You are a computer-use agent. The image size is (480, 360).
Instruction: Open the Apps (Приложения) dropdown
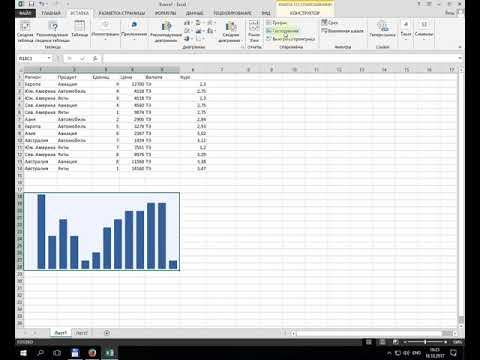(134, 30)
